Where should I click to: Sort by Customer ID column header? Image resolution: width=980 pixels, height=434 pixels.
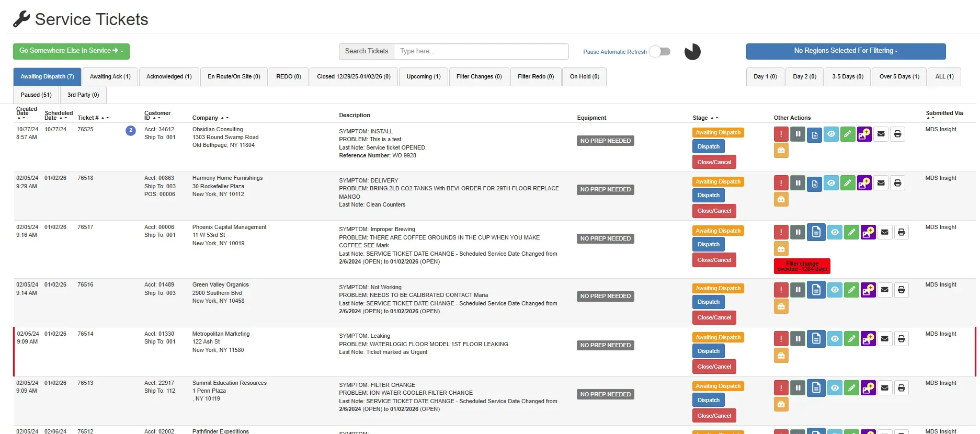pos(157,115)
